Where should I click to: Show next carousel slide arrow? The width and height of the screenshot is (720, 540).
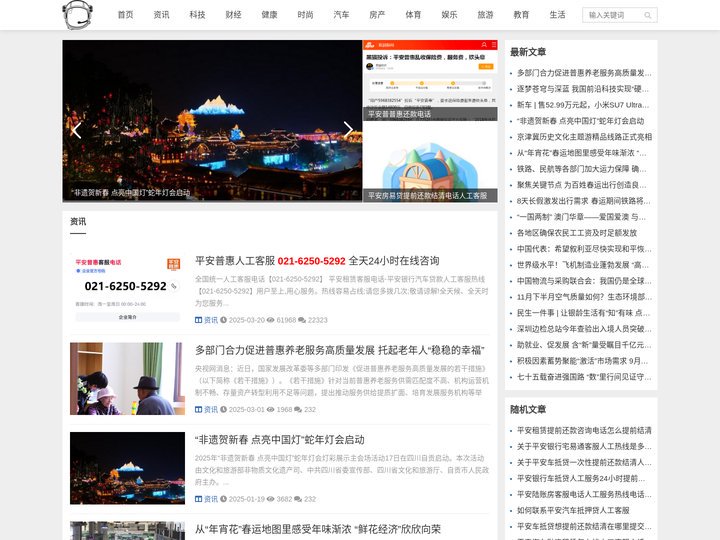click(x=348, y=130)
